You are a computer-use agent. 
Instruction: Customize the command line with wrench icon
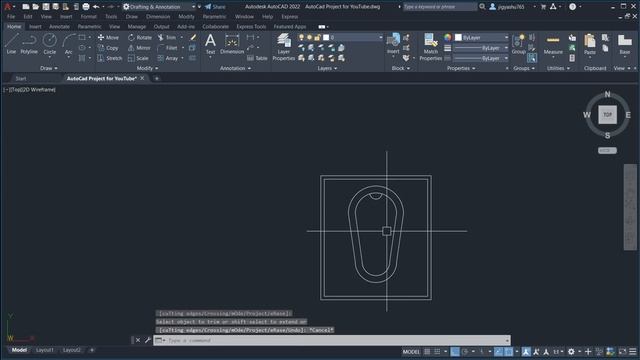point(148,340)
